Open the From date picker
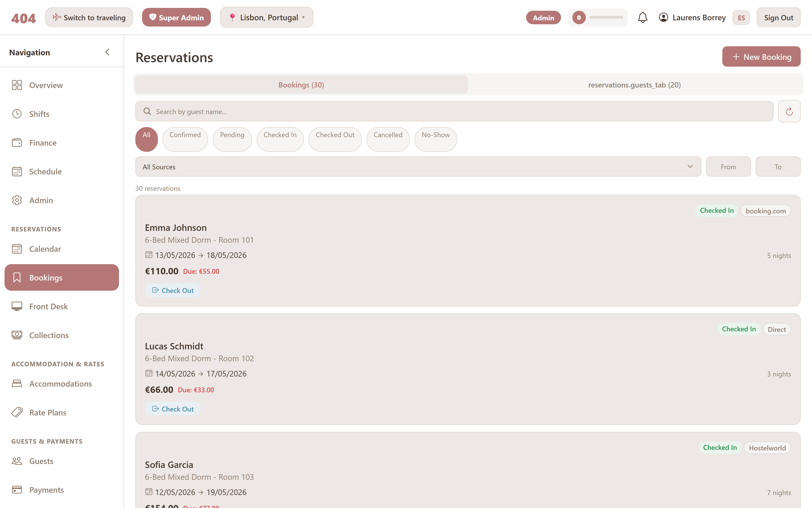 [x=728, y=167]
